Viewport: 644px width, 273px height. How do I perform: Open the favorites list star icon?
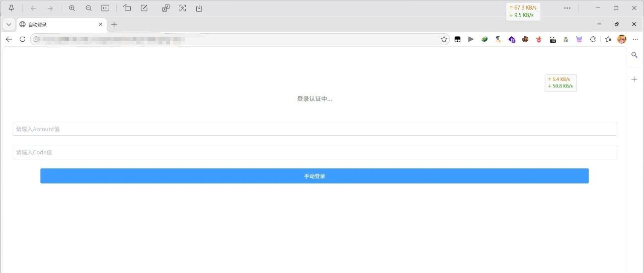click(608, 39)
